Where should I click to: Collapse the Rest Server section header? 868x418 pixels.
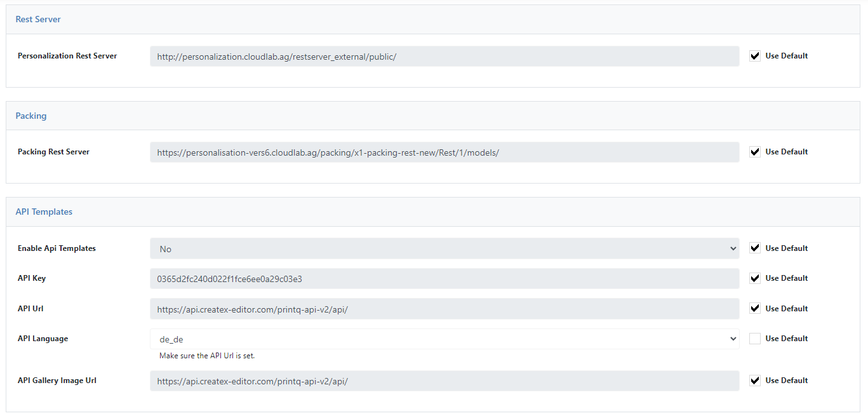433,20
